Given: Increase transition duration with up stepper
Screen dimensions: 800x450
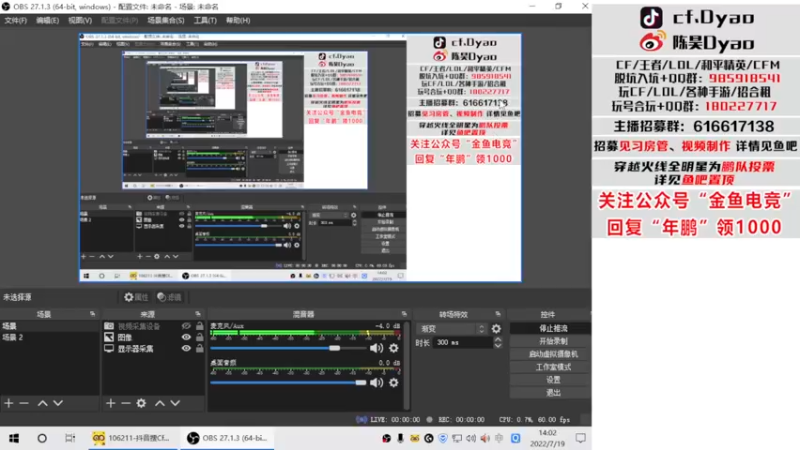Looking at the screenshot, I should click(x=498, y=340).
